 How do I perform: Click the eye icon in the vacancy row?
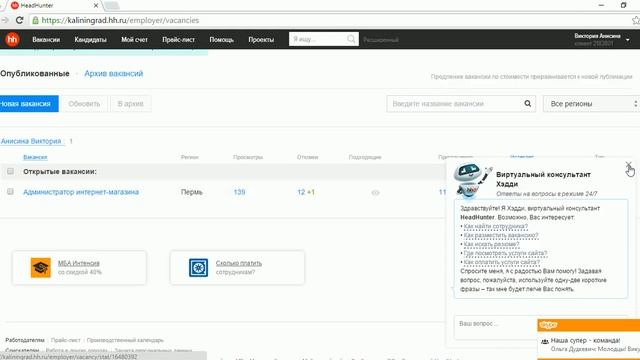(375, 193)
